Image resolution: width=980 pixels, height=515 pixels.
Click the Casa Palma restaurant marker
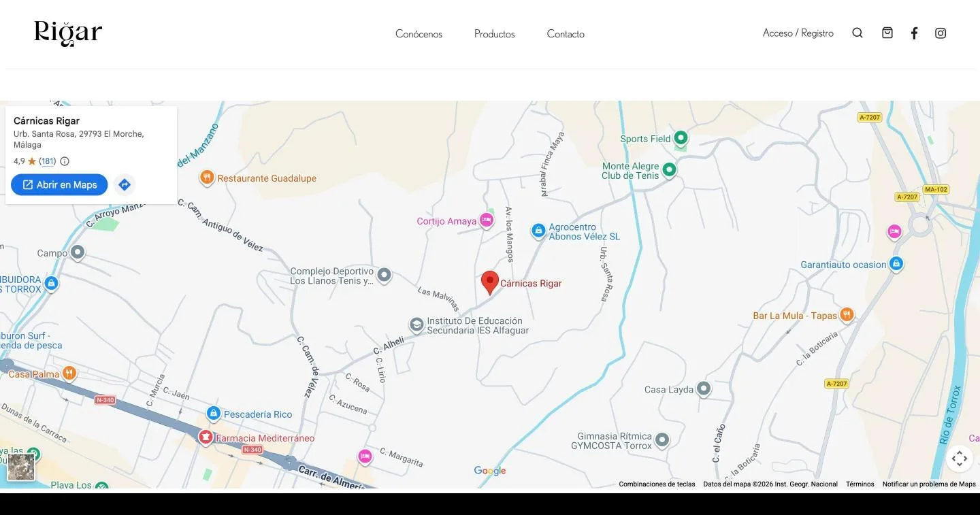69,373
